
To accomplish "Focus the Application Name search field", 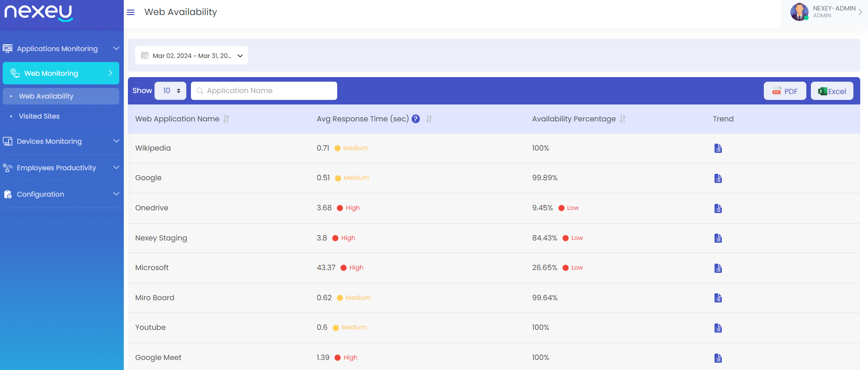I will point(269,91).
